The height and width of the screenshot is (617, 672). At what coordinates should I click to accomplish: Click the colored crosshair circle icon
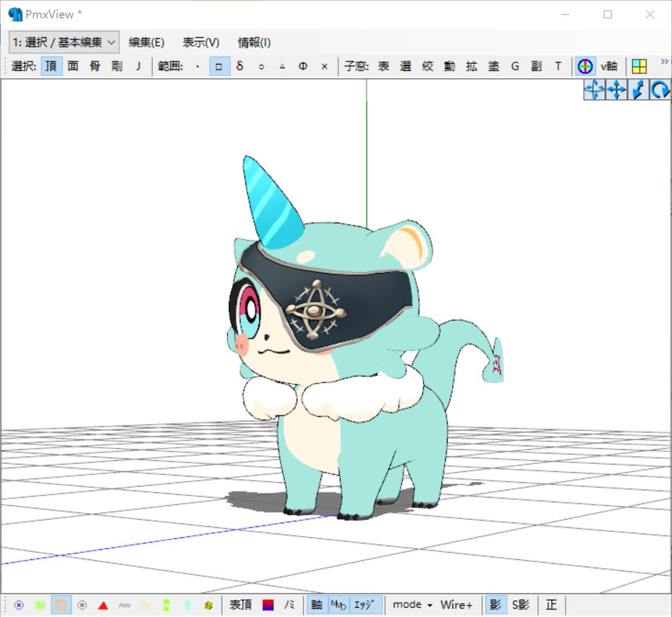[585, 66]
